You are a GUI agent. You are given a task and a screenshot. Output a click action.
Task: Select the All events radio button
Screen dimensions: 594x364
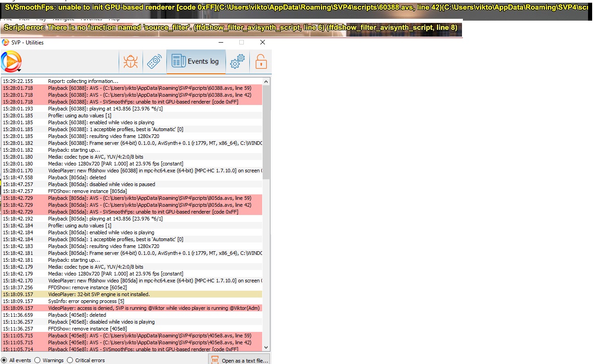coord(4,360)
